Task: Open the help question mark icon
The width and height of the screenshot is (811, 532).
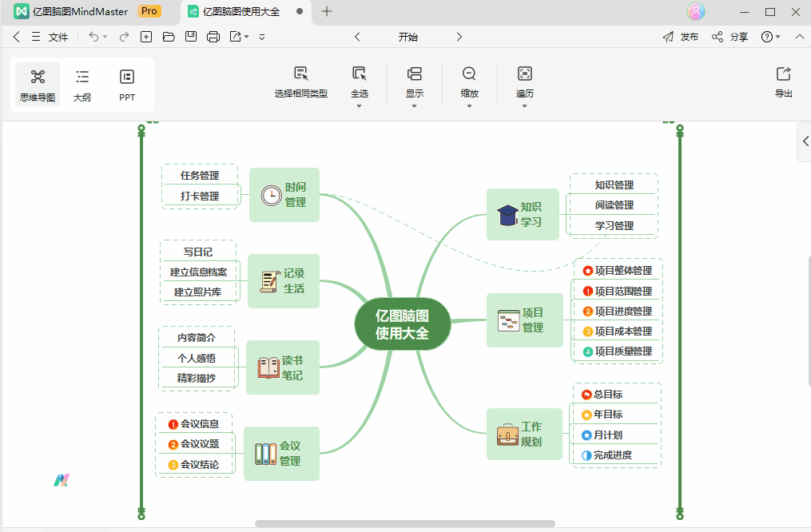Action: tap(766, 37)
